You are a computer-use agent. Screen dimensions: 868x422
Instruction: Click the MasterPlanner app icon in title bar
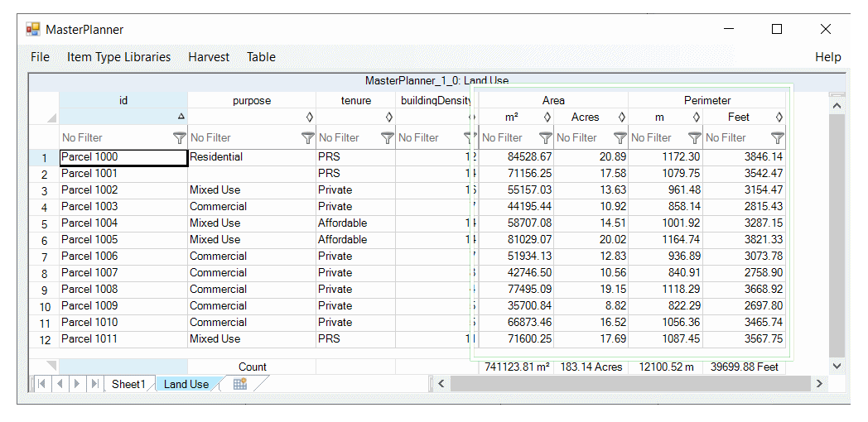click(33, 29)
